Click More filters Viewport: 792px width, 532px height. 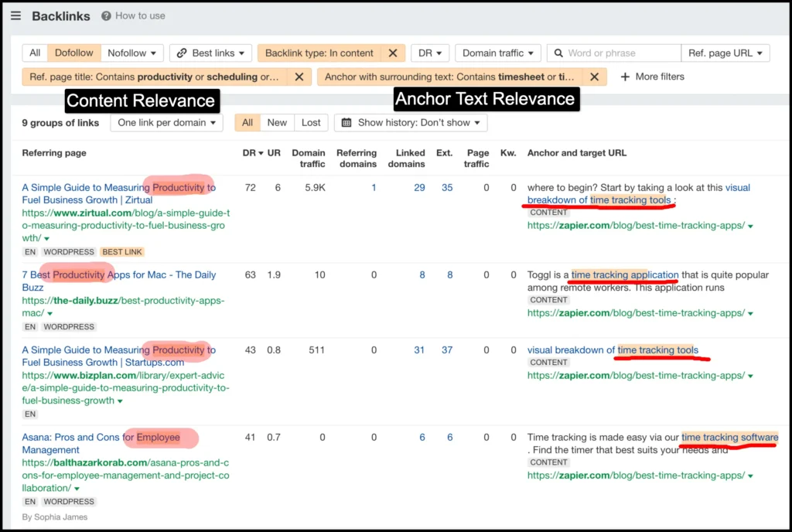tap(653, 77)
